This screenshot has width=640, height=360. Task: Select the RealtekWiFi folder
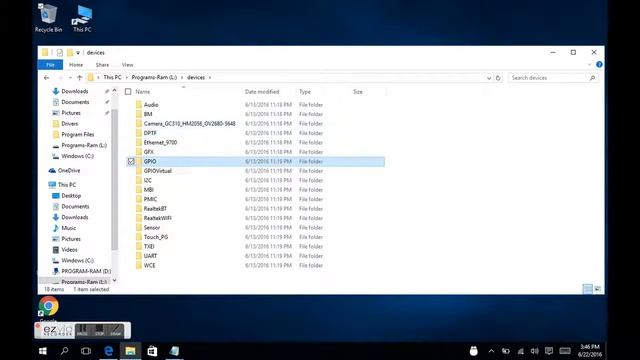158,218
